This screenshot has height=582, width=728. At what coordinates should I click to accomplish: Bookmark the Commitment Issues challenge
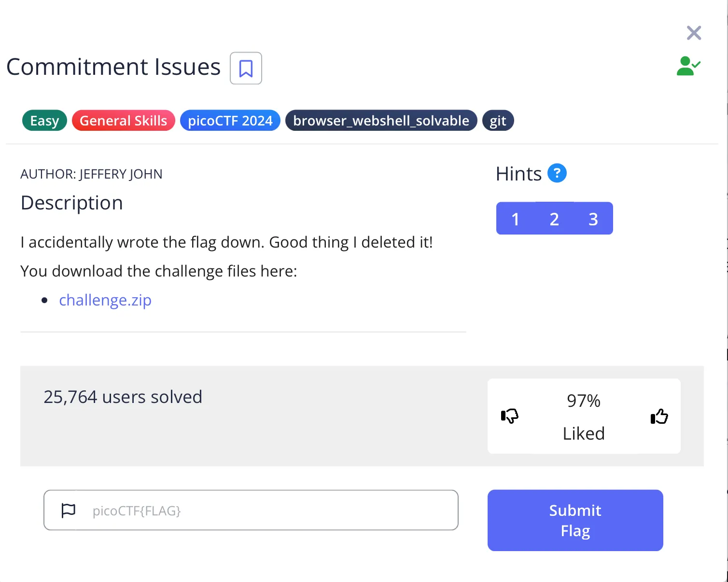246,68
